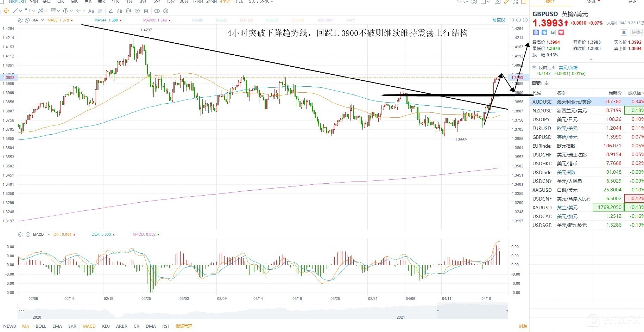The height and width of the screenshot is (332, 644).
Task: Collapse the quote details chevron
Action: [591, 60]
